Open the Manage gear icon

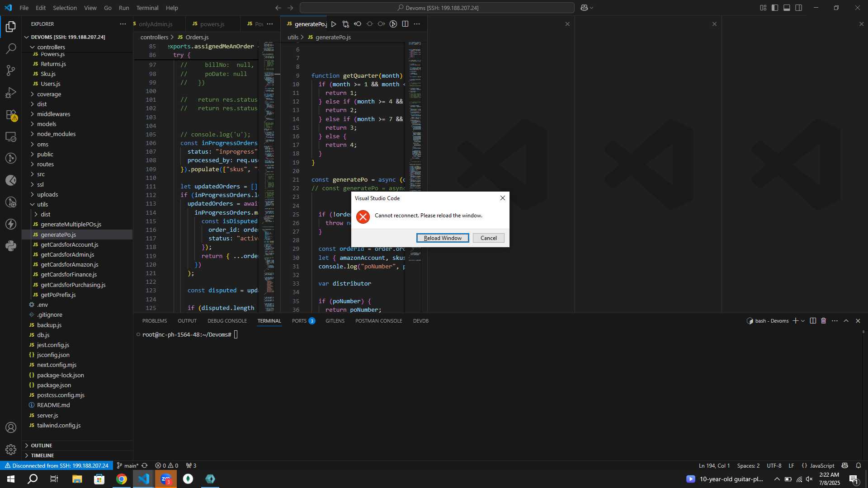click(x=11, y=449)
